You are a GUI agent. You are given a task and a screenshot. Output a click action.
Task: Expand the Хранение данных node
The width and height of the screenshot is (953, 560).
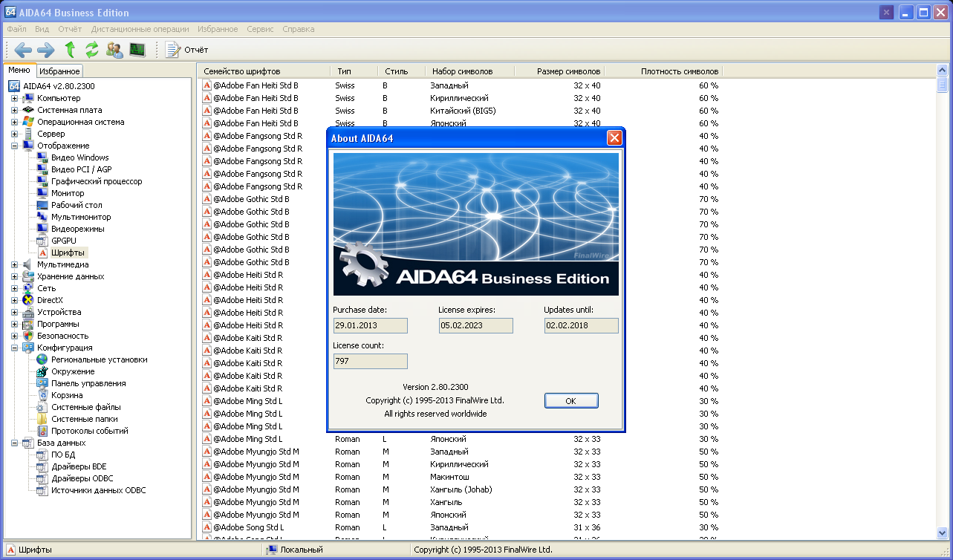14,276
